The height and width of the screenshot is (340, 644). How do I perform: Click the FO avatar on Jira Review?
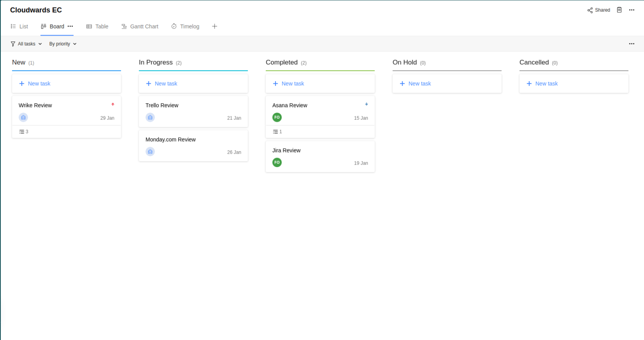point(277,162)
